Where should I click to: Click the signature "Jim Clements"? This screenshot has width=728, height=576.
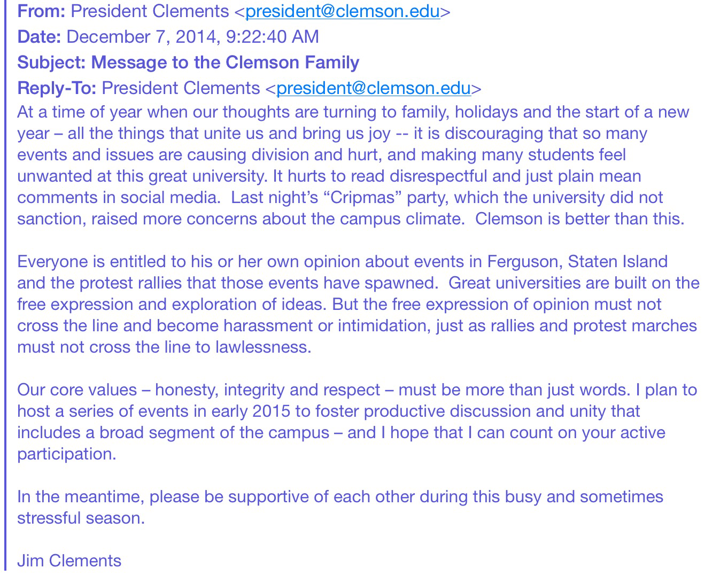(x=69, y=561)
